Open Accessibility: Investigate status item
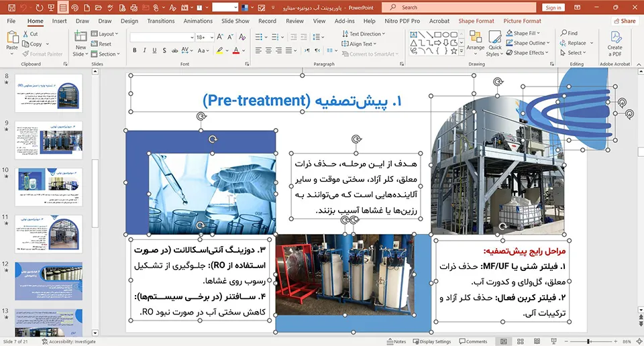Image resolution: width=644 pixels, height=346 pixels. tap(68, 341)
